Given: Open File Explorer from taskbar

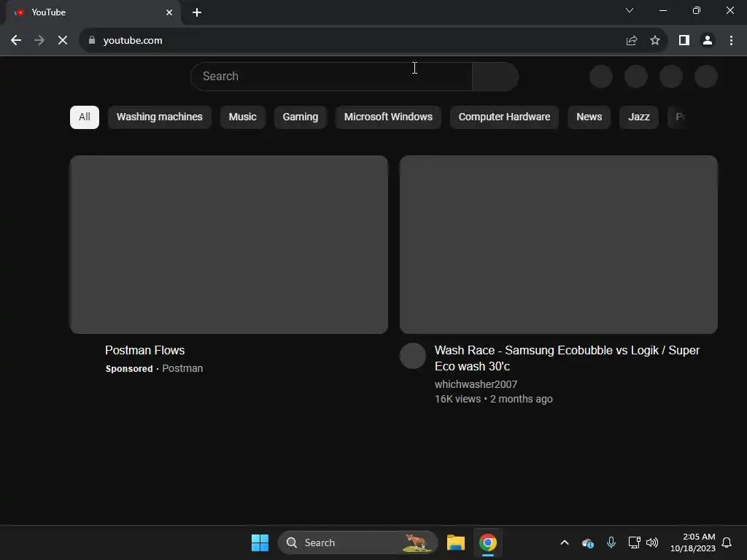Looking at the screenshot, I should coord(455,542).
